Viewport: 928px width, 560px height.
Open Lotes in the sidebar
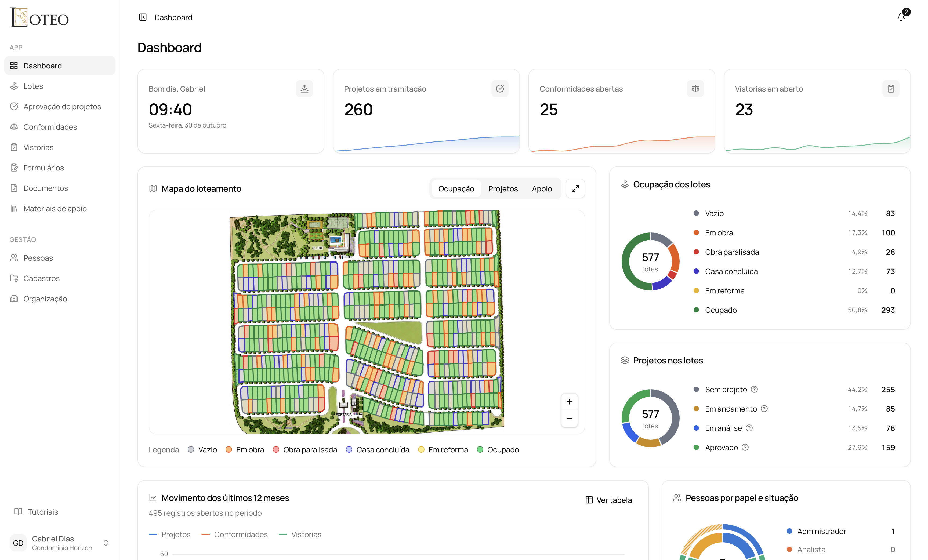click(x=60, y=86)
